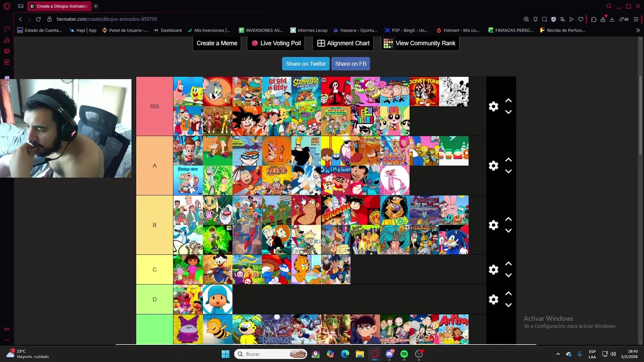Viewport: 644px width, 362px height.
Task: Open Windows Start menu
Action: tap(225, 354)
